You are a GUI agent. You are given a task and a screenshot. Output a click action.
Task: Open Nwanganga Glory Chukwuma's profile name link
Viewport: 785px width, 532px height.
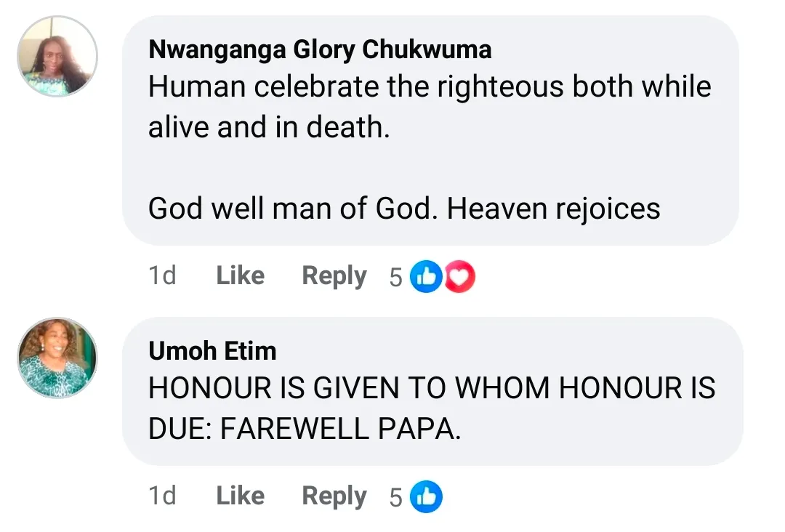coord(320,49)
